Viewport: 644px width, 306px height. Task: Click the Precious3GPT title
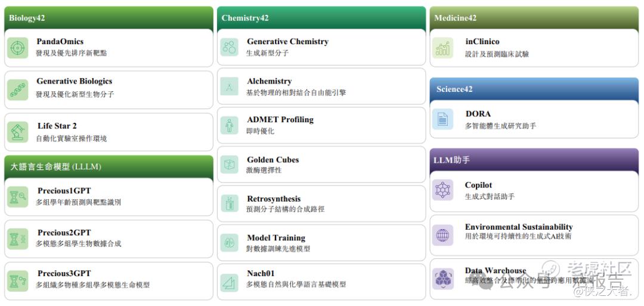tap(64, 274)
